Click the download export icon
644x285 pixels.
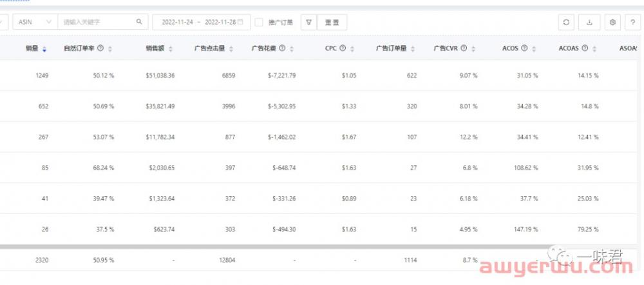point(589,22)
